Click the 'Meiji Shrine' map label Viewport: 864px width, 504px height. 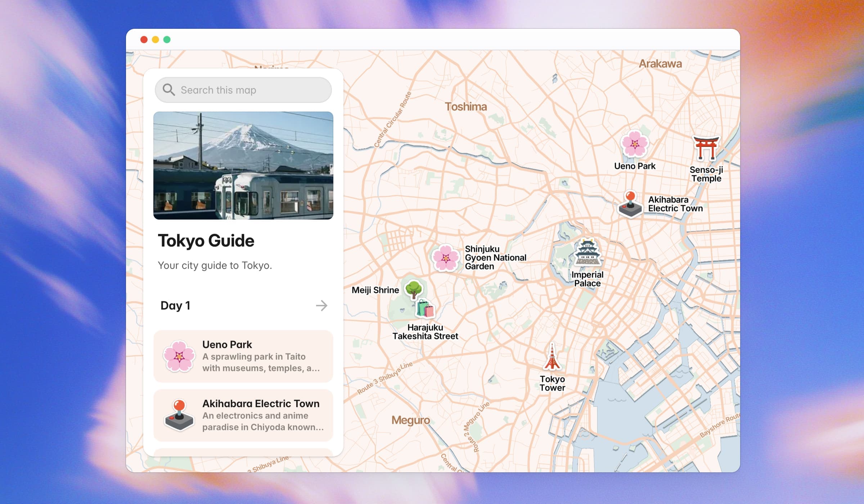pyautogui.click(x=375, y=290)
